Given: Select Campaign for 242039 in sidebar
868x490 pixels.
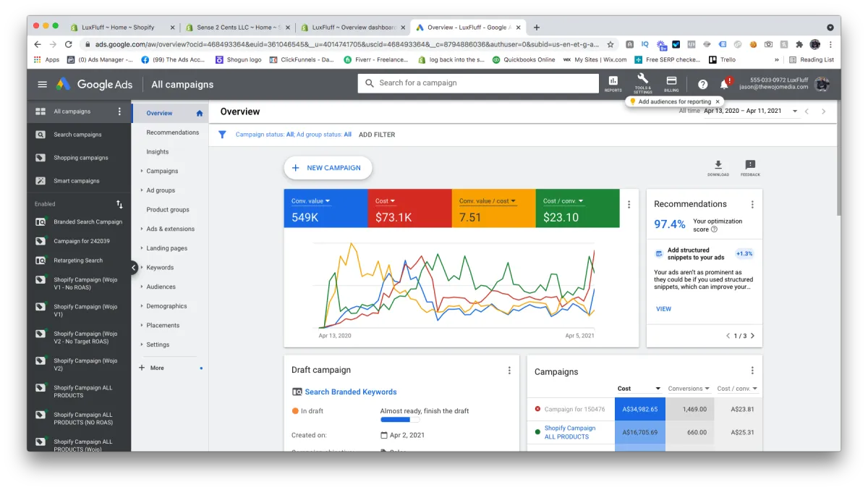Looking at the screenshot, I should pos(82,241).
